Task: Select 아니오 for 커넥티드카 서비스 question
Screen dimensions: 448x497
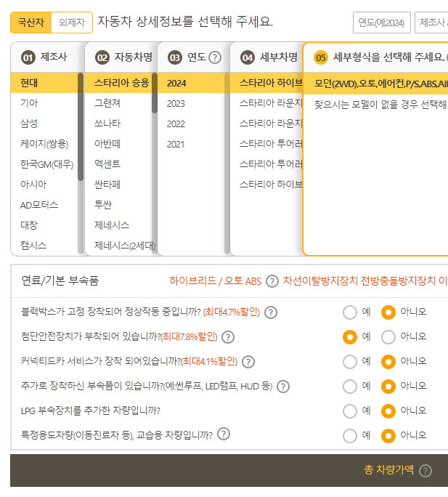Action: tap(388, 362)
